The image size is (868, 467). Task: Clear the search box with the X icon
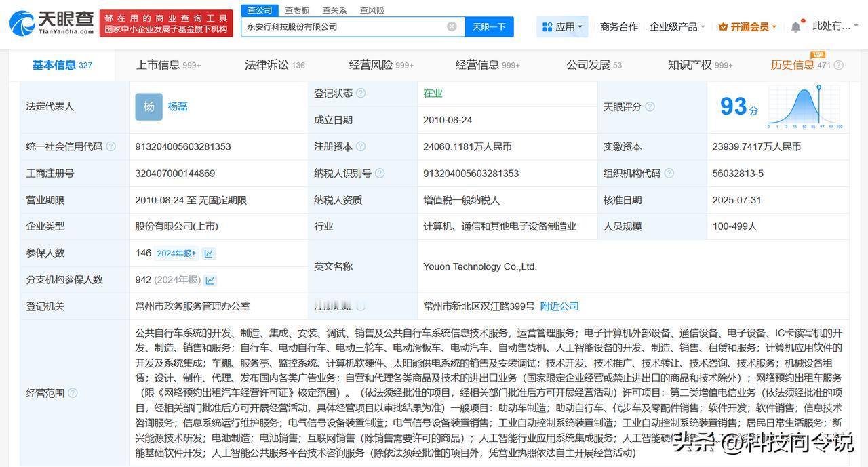(x=452, y=26)
